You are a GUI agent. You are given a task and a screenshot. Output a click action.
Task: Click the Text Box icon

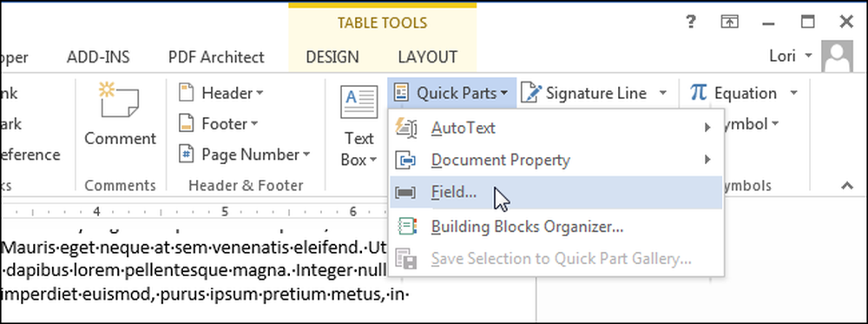pyautogui.click(x=358, y=102)
